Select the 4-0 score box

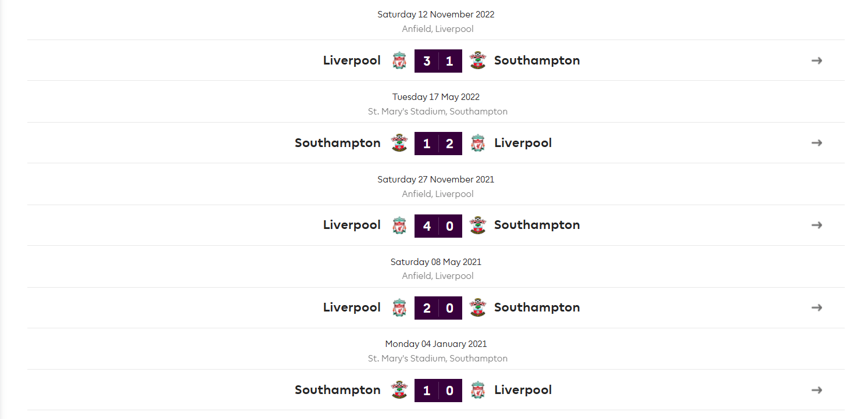click(438, 225)
